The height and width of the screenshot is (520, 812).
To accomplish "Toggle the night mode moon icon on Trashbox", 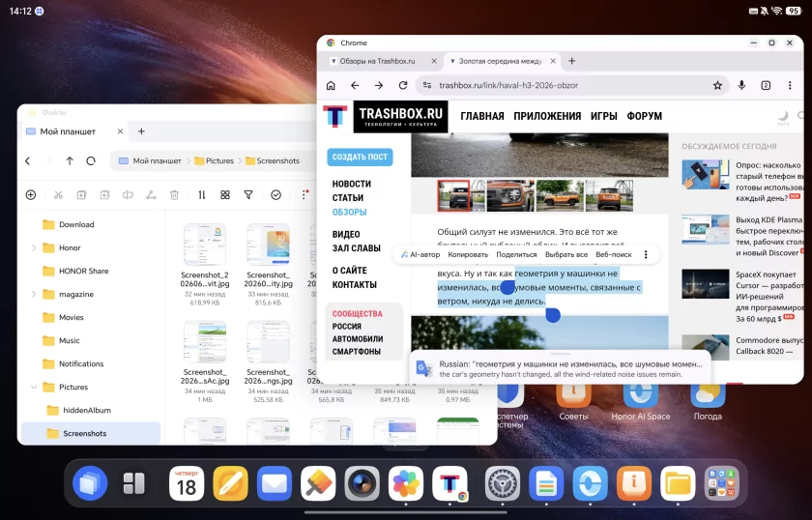I will coord(783,116).
